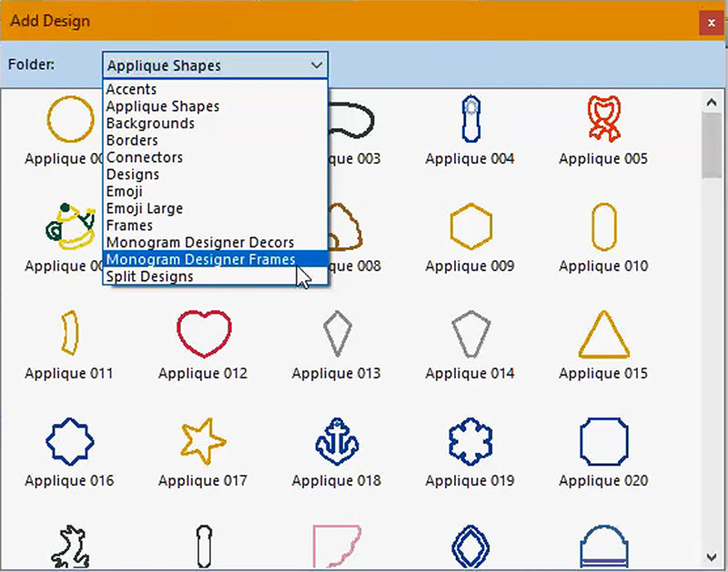This screenshot has height=572, width=728.
Task: Pick the blue snowflake Applique 019 design
Action: click(470, 441)
